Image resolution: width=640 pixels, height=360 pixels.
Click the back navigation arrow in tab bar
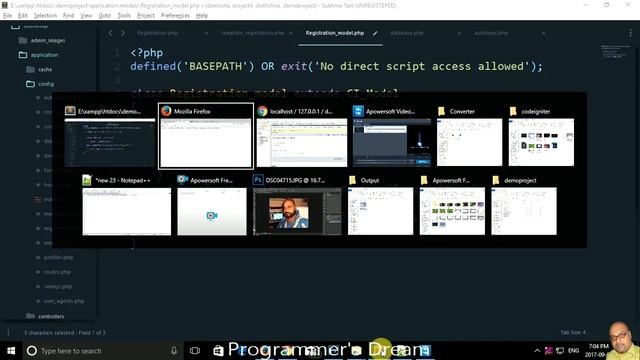click(x=110, y=33)
